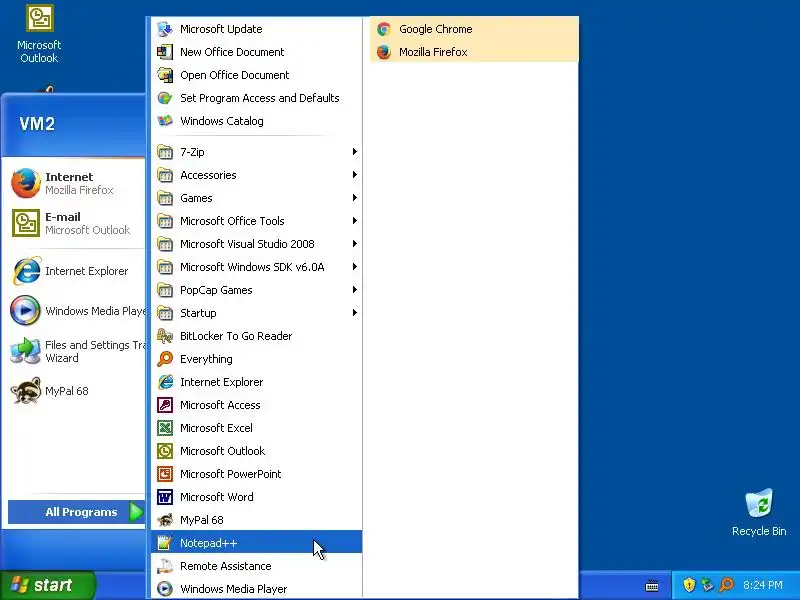Expand the Games submenu arrow
Screen dimensions: 800x600
[x=354, y=197]
